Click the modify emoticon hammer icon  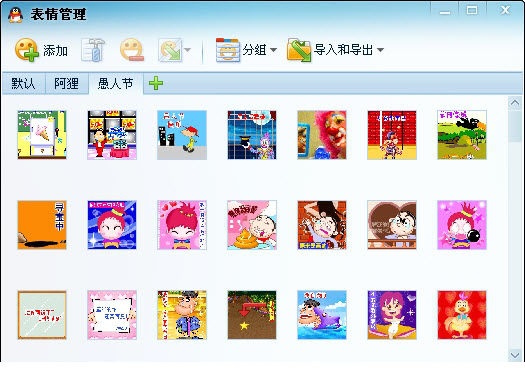click(x=93, y=50)
